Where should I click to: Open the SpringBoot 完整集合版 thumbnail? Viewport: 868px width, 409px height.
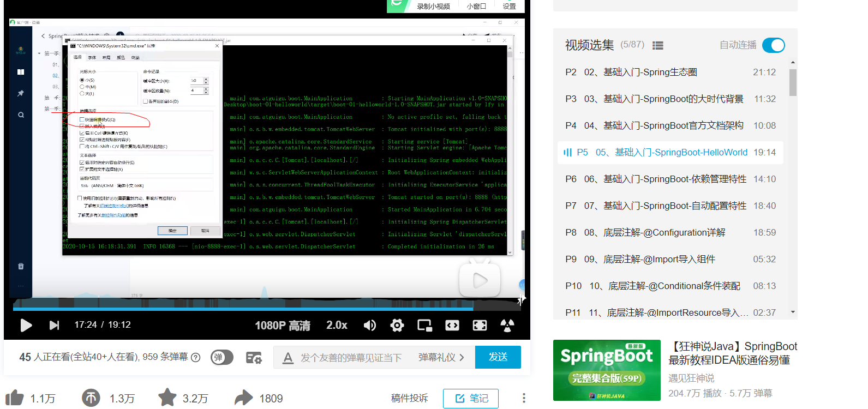tap(607, 370)
